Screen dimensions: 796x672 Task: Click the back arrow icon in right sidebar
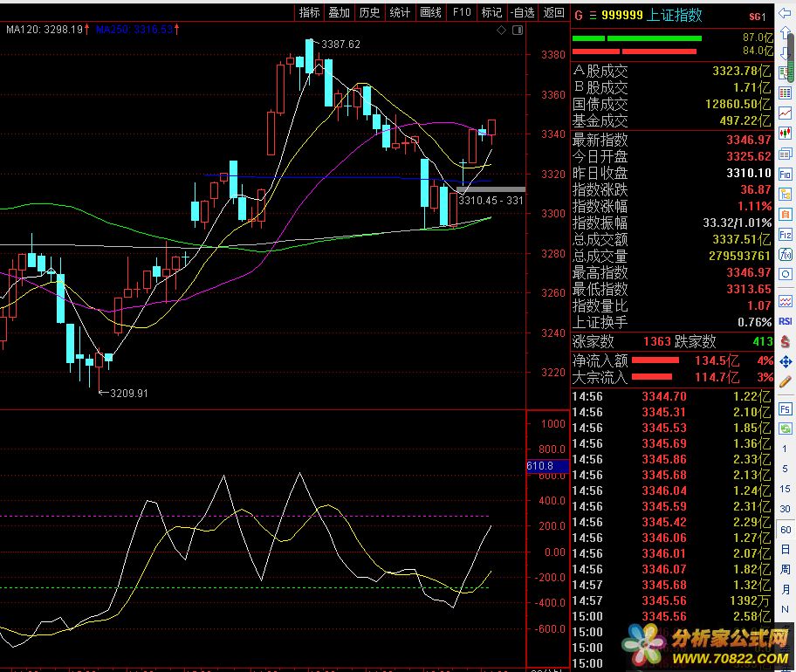[785, 14]
